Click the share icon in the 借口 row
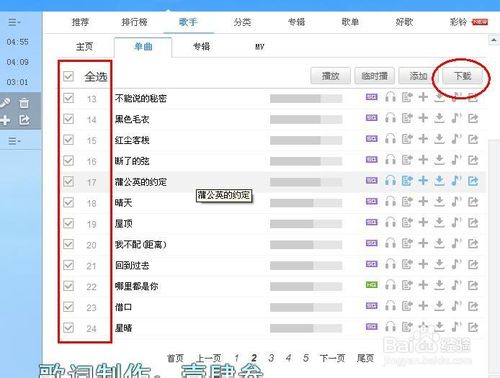The width and height of the screenshot is (500, 378). (473, 306)
